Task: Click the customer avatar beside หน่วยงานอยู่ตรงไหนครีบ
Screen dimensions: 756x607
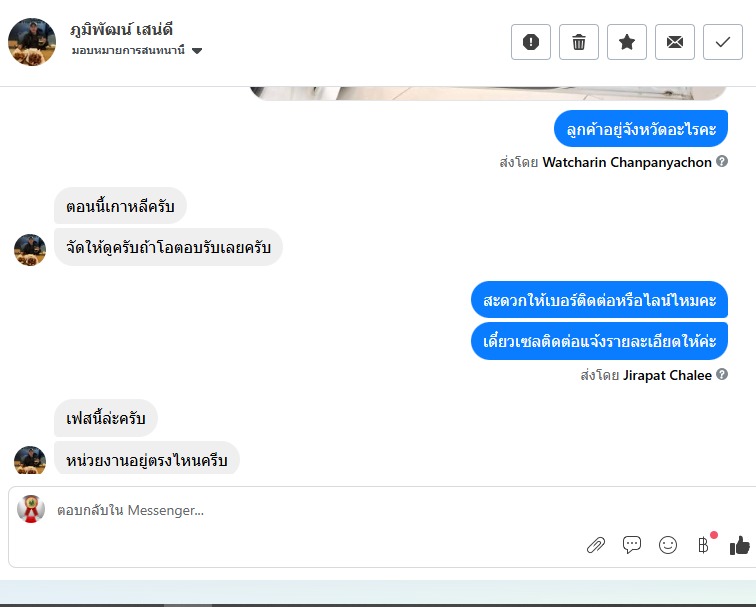Action: [x=30, y=459]
